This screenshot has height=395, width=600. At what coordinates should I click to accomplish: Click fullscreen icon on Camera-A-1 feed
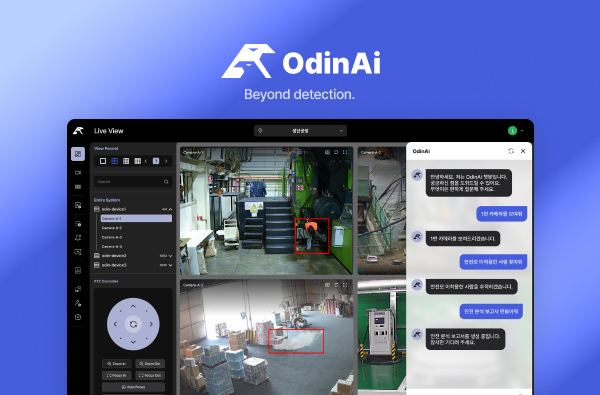(x=345, y=152)
